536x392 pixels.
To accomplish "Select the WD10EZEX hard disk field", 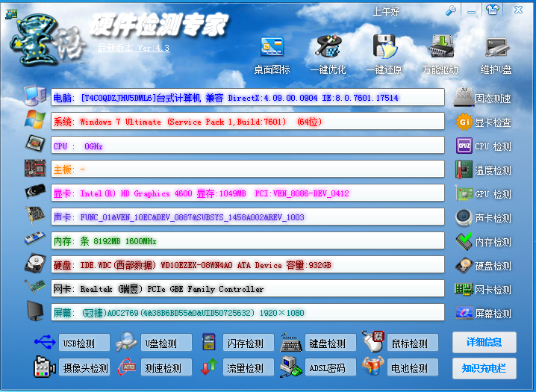I will click(248, 265).
